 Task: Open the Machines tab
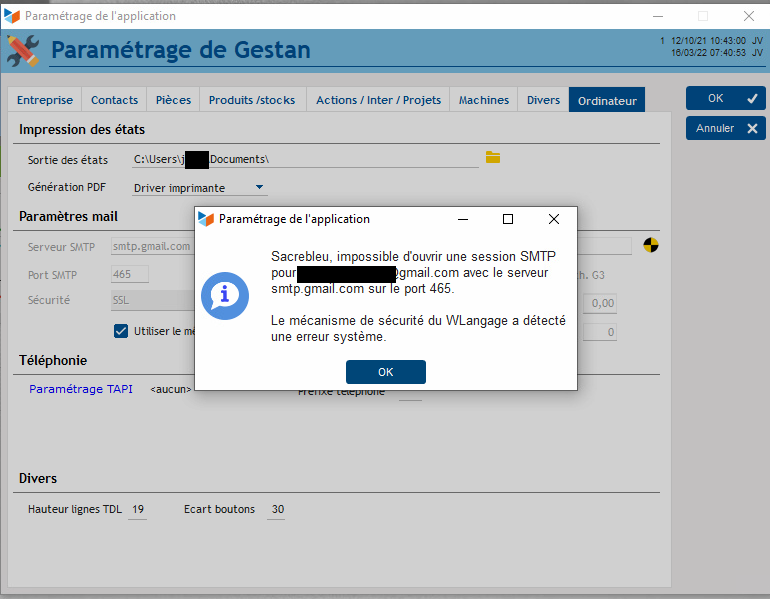(x=484, y=100)
